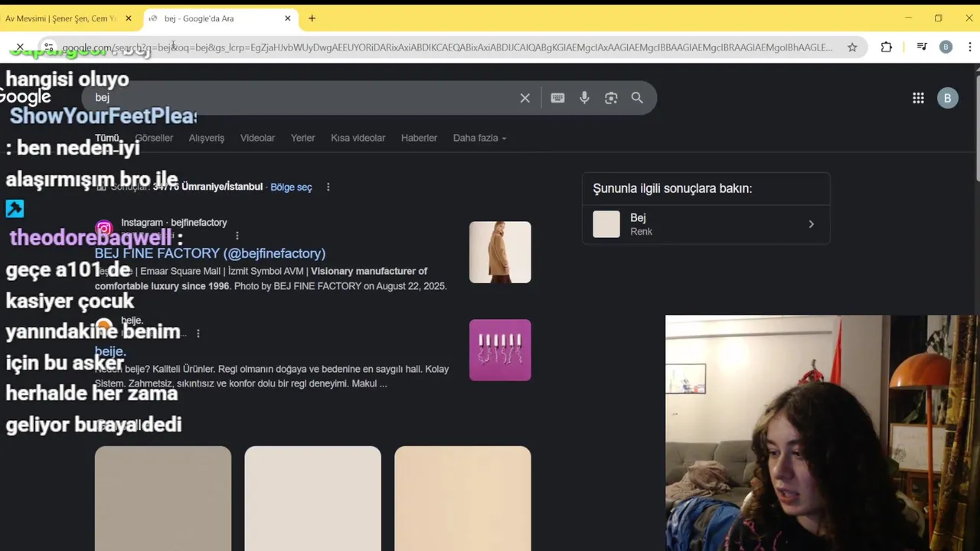Open options menu for the bejfinefactory result
The width and height of the screenshot is (980, 551).
tap(237, 236)
